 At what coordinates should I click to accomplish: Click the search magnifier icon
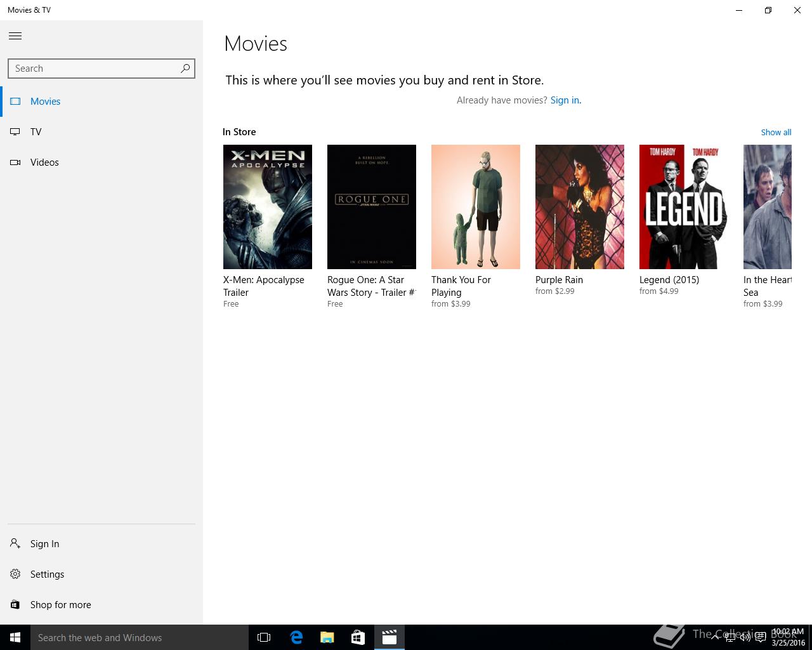tap(185, 69)
